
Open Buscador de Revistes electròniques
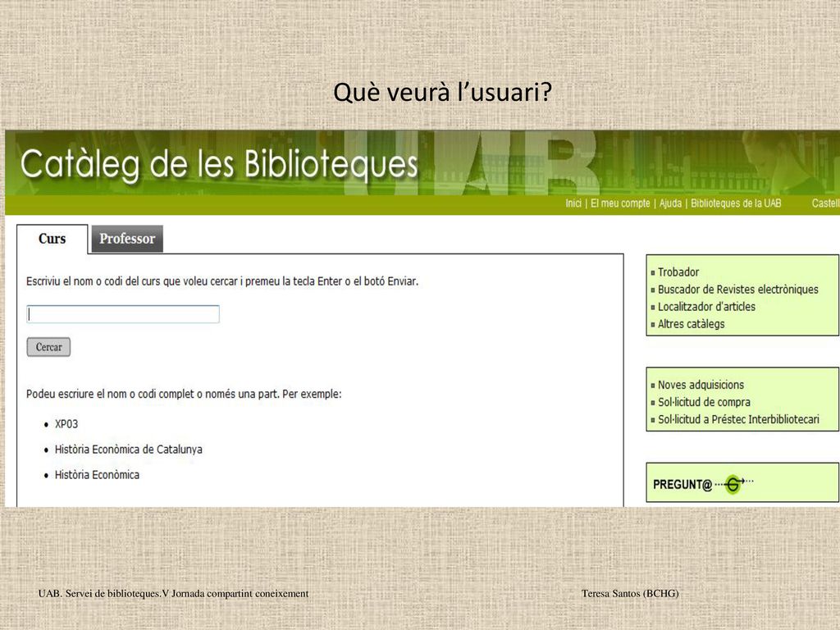coord(737,290)
